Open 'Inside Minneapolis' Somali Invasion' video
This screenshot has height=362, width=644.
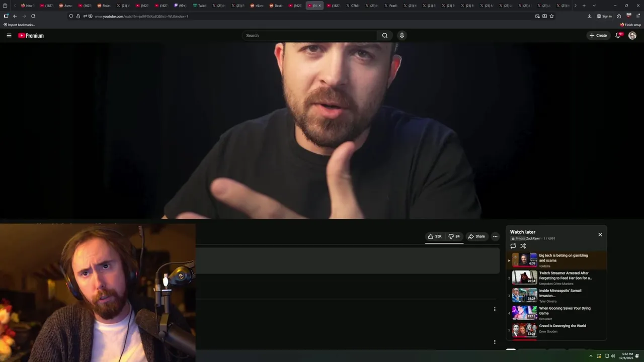(x=560, y=293)
